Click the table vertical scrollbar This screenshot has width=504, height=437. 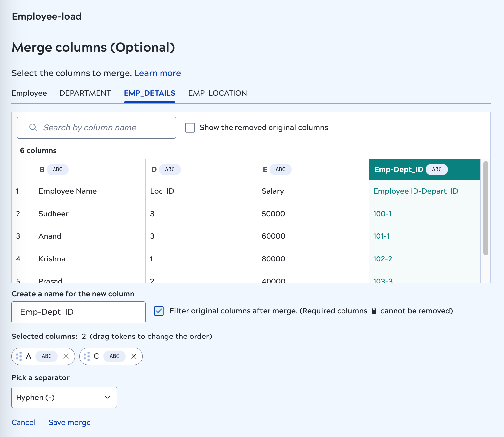pyautogui.click(x=486, y=208)
